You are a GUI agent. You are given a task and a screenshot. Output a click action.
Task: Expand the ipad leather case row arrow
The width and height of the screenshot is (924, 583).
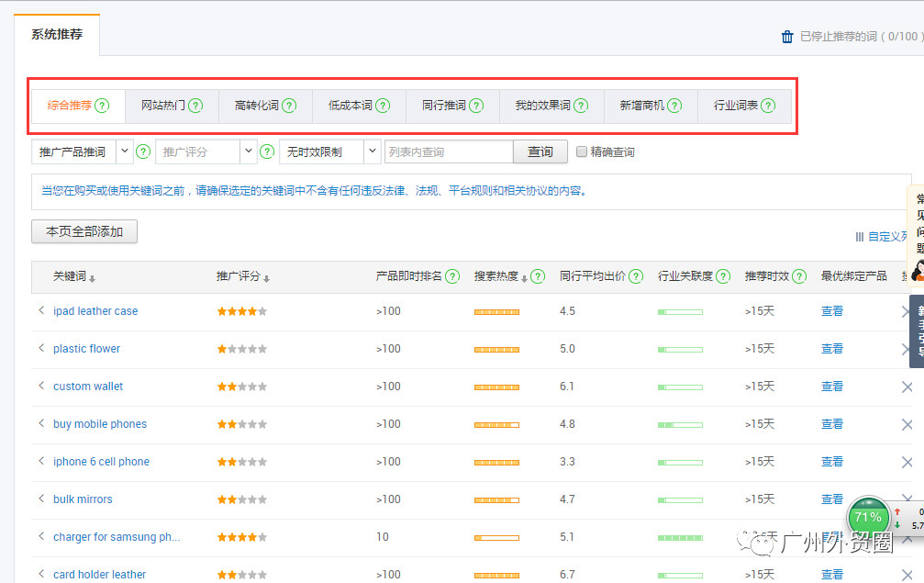41,310
